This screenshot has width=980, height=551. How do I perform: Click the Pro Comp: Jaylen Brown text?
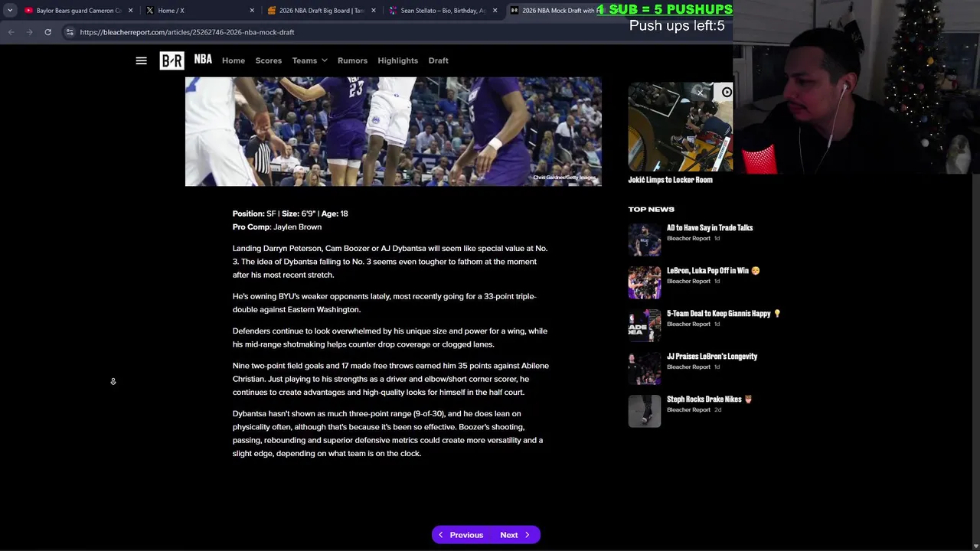pos(277,227)
